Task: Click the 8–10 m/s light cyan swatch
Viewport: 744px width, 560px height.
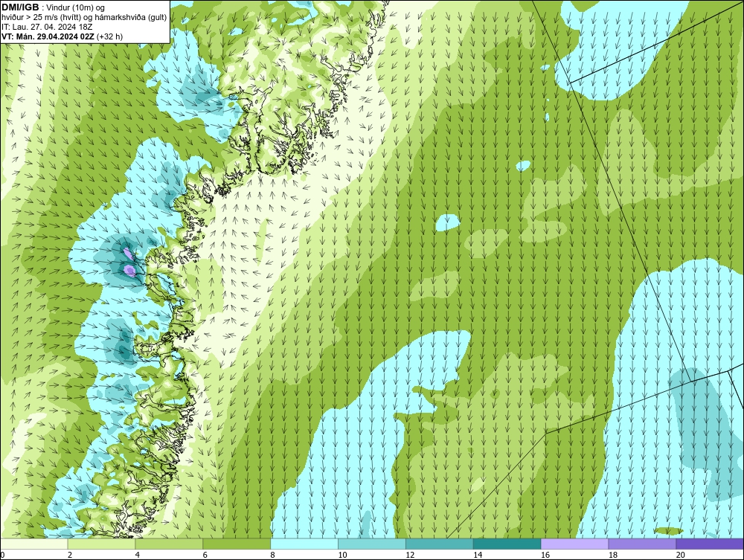Action: (x=304, y=544)
